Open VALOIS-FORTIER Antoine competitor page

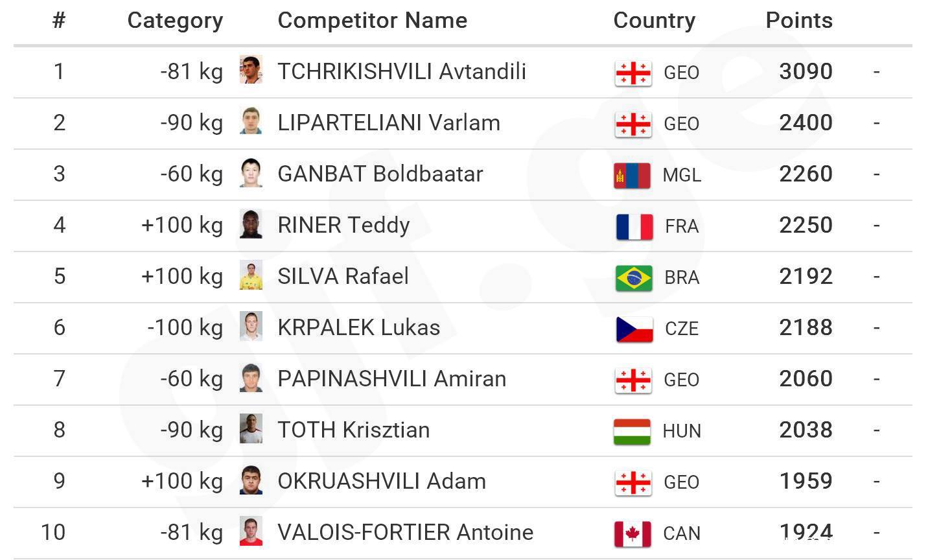[405, 532]
